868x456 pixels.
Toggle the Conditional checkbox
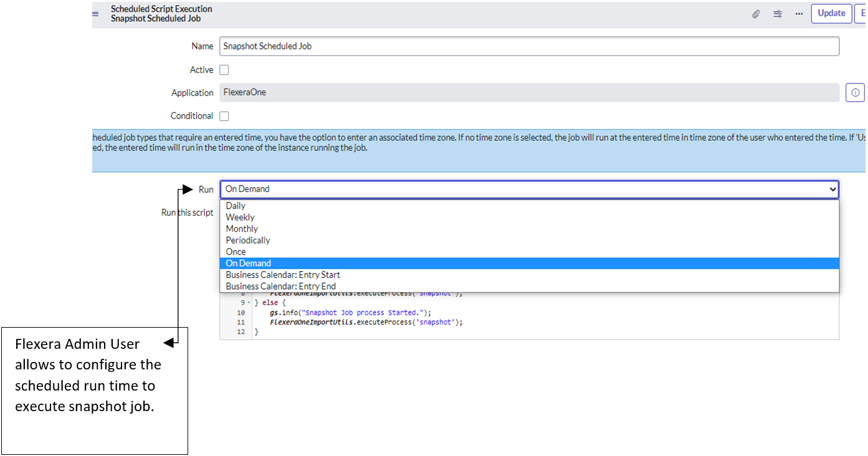click(224, 116)
